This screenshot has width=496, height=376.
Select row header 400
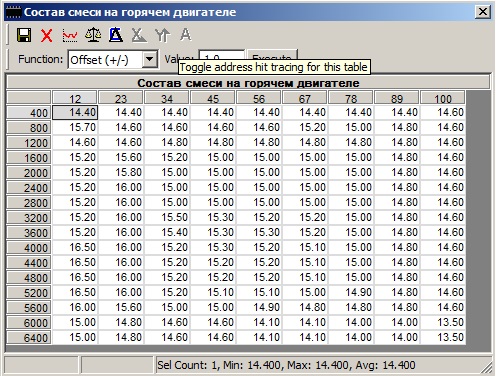[29, 113]
